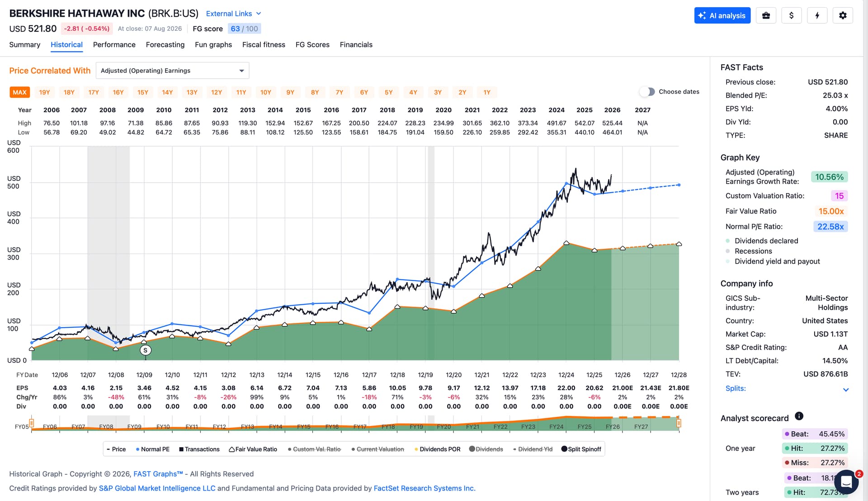Viewport: 868px width, 501px height.
Task: Click the Analyst scorecard info icon
Action: coord(799,416)
